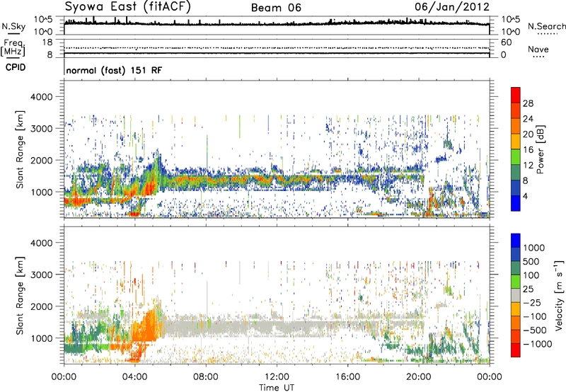Viewport: 566px width, 392px height.
Task: Click the "Velocity [m s⁻¹]" colorbar title
Action: click(559, 295)
